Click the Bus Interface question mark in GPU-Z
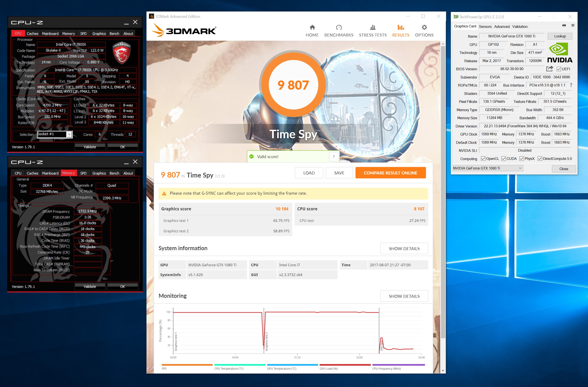588x387 pixels. click(x=571, y=85)
